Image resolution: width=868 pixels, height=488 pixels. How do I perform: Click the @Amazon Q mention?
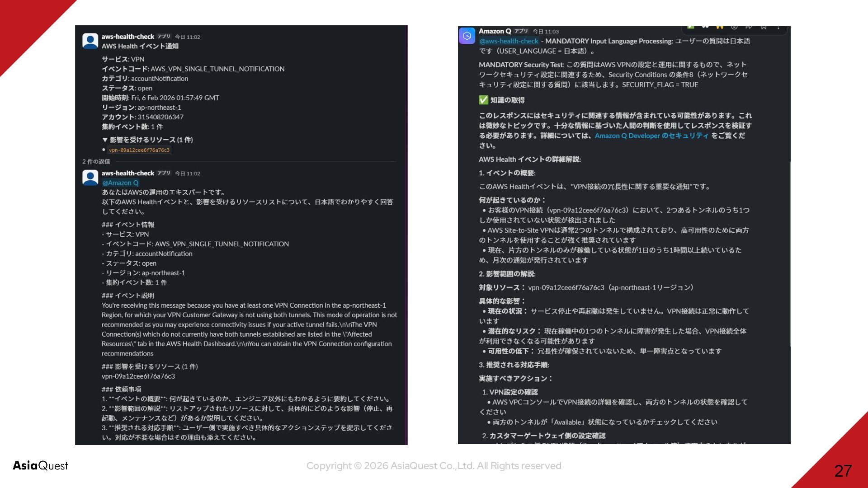120,183
